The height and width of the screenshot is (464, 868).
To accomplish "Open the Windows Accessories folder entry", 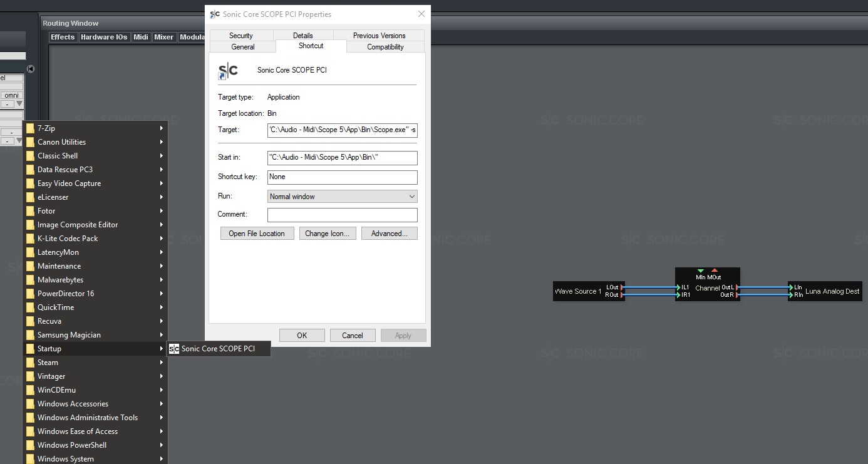I will tap(95, 404).
